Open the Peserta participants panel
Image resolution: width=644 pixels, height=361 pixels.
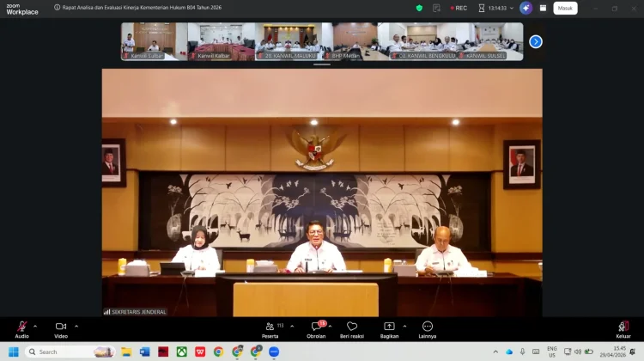click(270, 330)
